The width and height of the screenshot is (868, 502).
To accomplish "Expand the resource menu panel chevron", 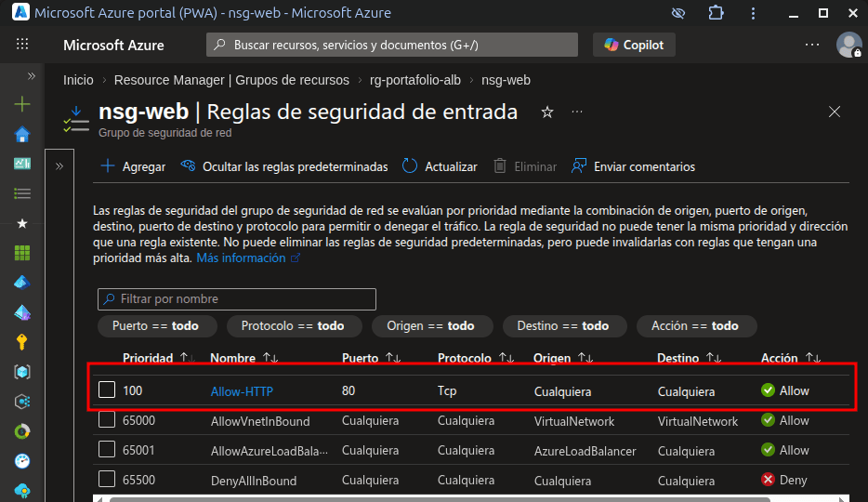I will [x=59, y=166].
